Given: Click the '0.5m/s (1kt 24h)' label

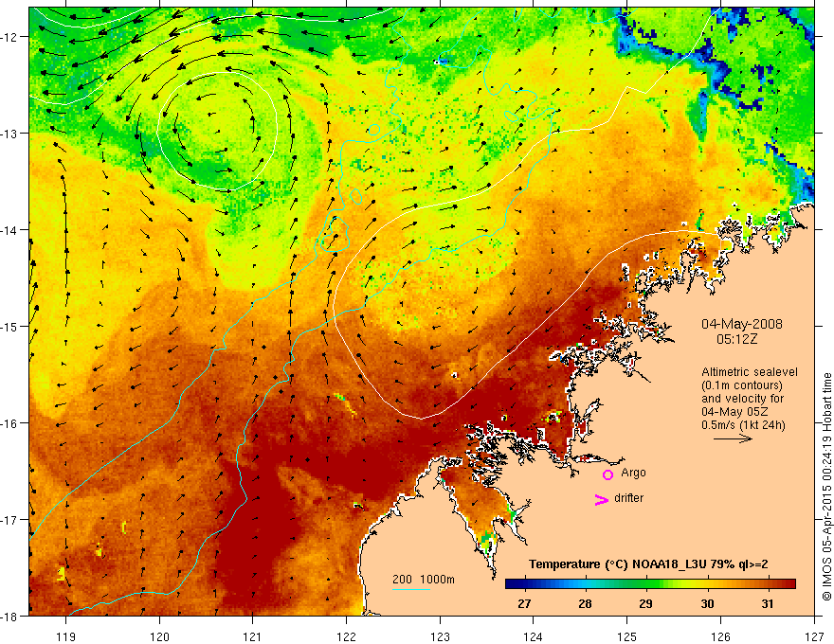Looking at the screenshot, I should (743, 425).
